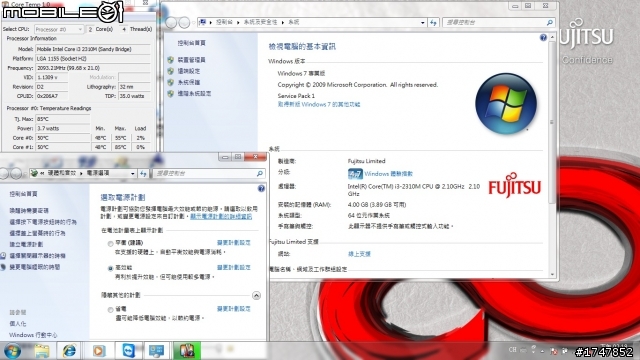This screenshot has height=360, width=640.
Task: Click the Frequency value in Core Temp
Action: [93, 68]
